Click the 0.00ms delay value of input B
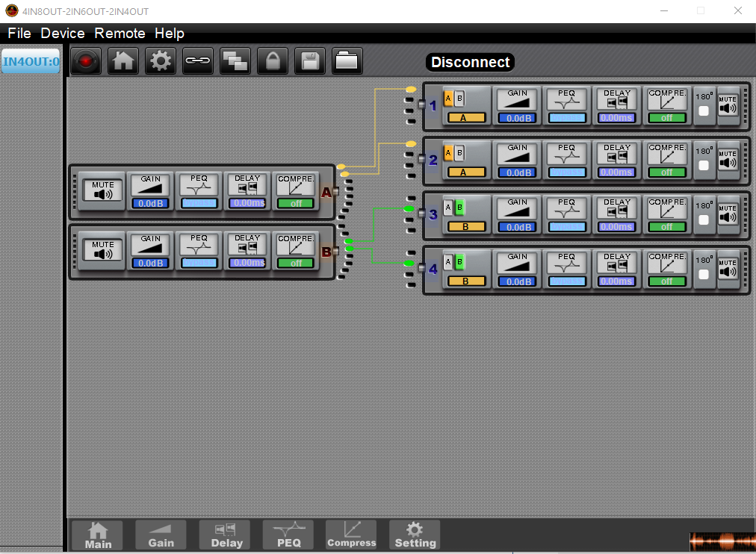This screenshot has width=756, height=554. (x=247, y=263)
